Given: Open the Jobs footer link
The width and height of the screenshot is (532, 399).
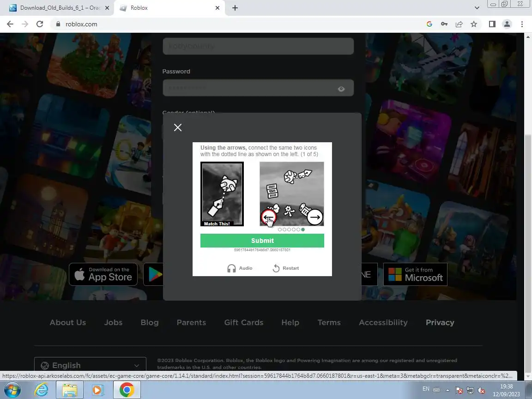Looking at the screenshot, I should point(113,322).
